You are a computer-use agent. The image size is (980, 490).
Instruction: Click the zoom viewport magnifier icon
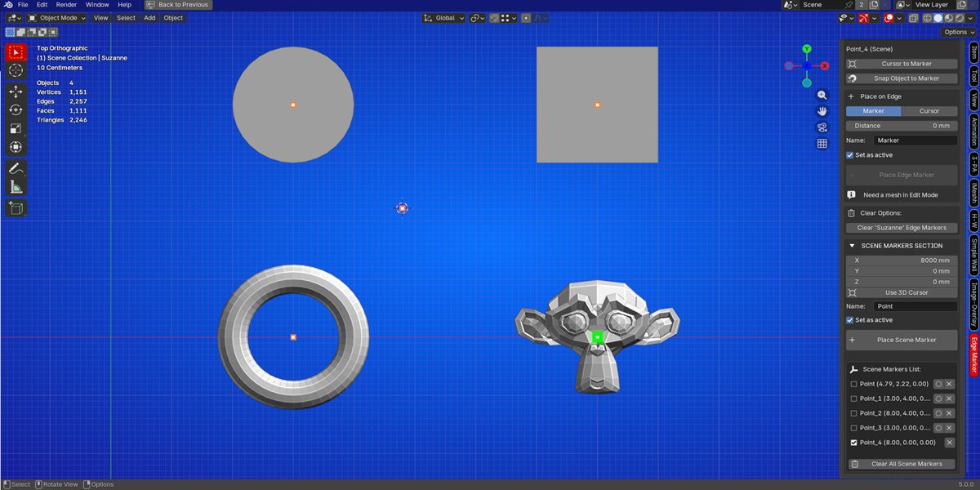click(822, 96)
